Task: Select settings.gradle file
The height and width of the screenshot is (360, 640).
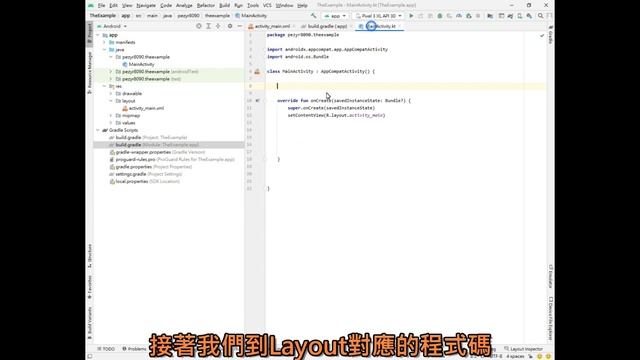Action: (145, 174)
